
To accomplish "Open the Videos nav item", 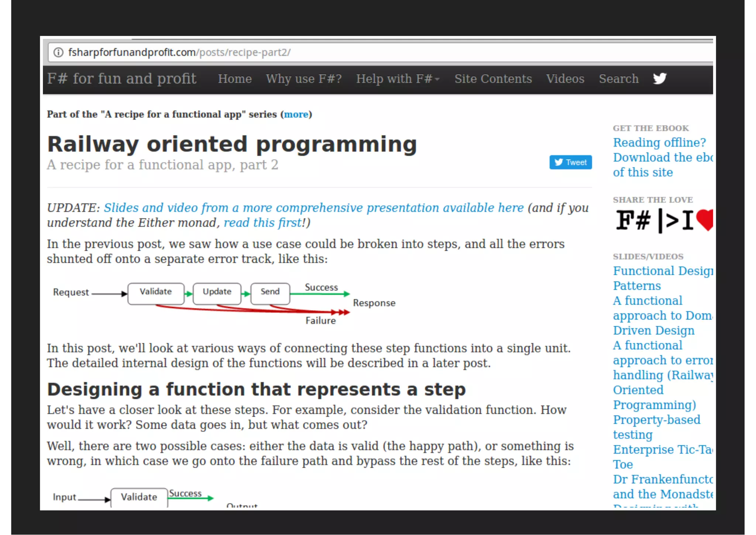I will tap(565, 79).
